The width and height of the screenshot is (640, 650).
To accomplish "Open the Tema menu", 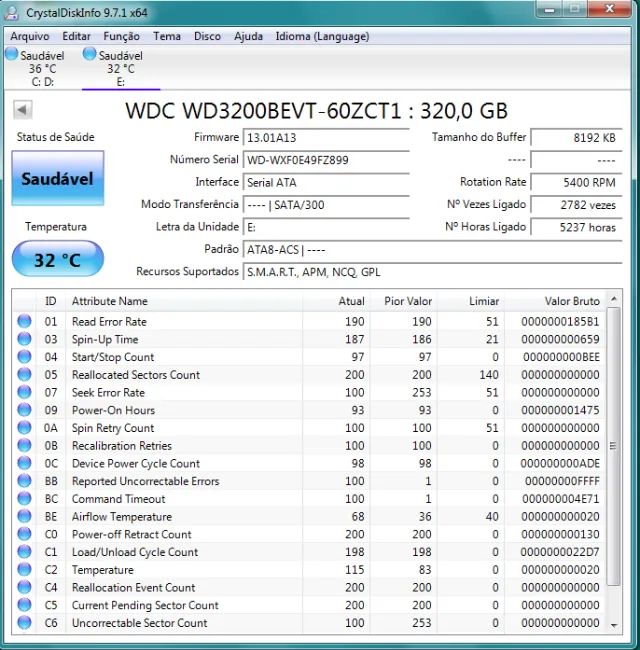I will click(167, 36).
